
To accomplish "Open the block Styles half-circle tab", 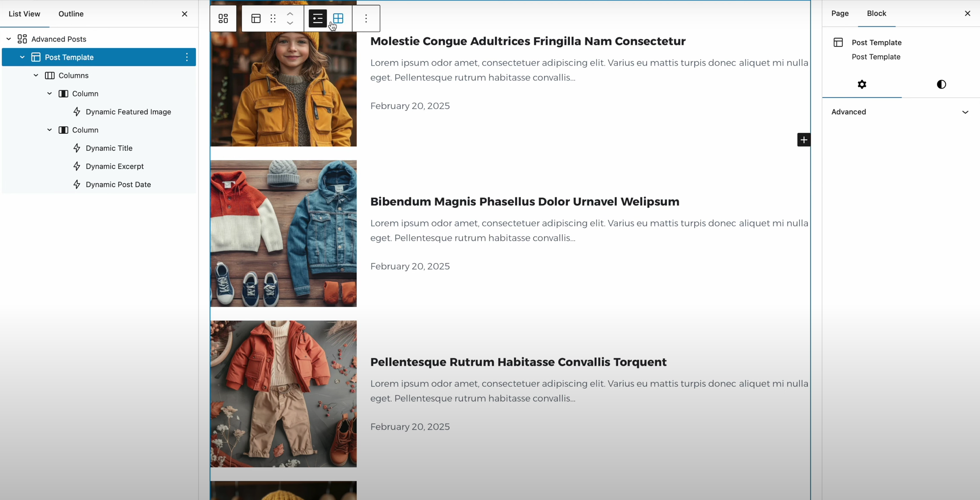I will [x=941, y=84].
